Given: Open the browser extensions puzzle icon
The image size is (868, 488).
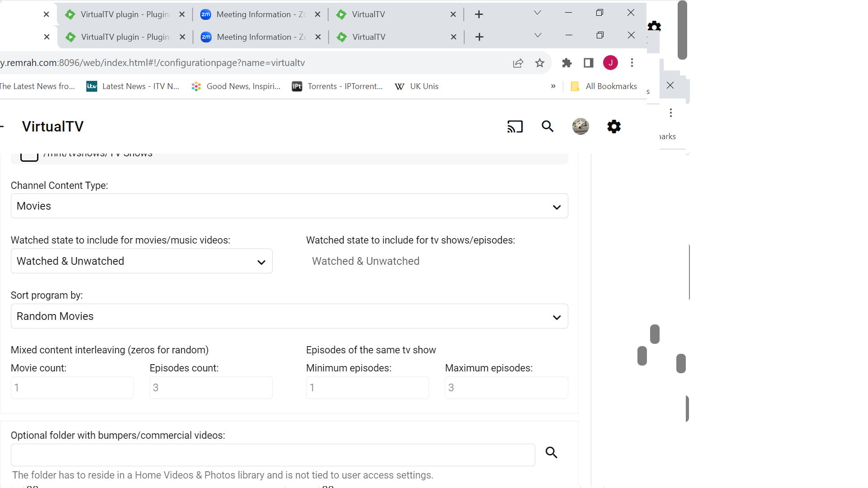Looking at the screenshot, I should click(566, 63).
